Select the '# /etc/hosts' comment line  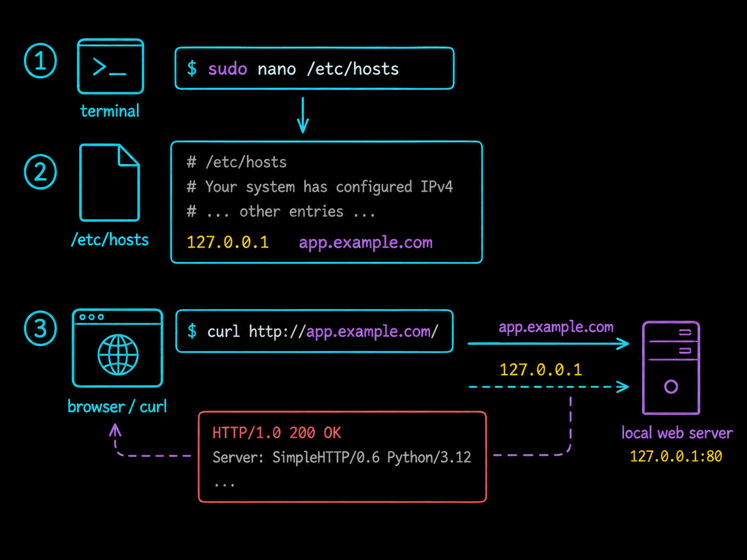coord(237,162)
